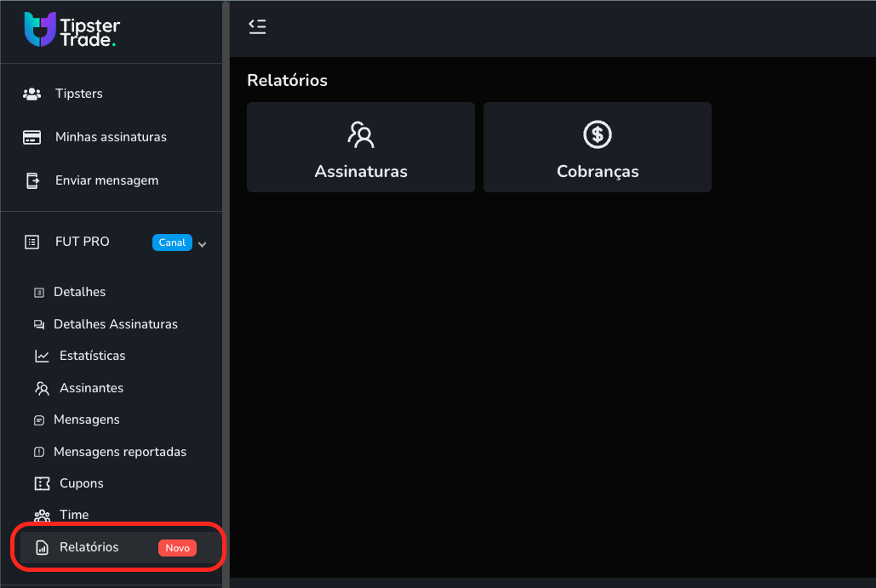This screenshot has height=588, width=876.
Task: Click the Enviar mensagem phone icon
Action: 32,181
